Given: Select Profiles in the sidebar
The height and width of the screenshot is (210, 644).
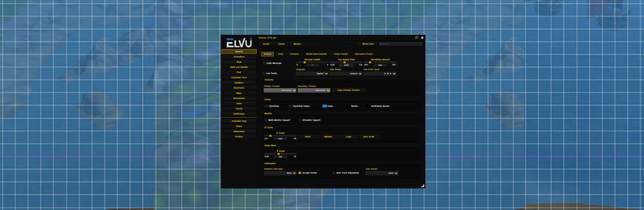Looking at the screenshot, I should (x=239, y=137).
